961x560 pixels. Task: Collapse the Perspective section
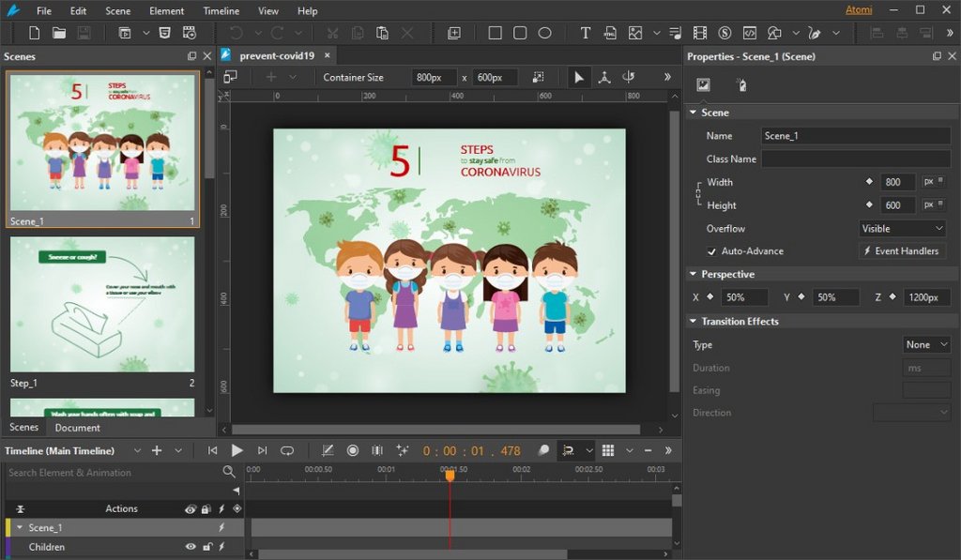(x=694, y=275)
